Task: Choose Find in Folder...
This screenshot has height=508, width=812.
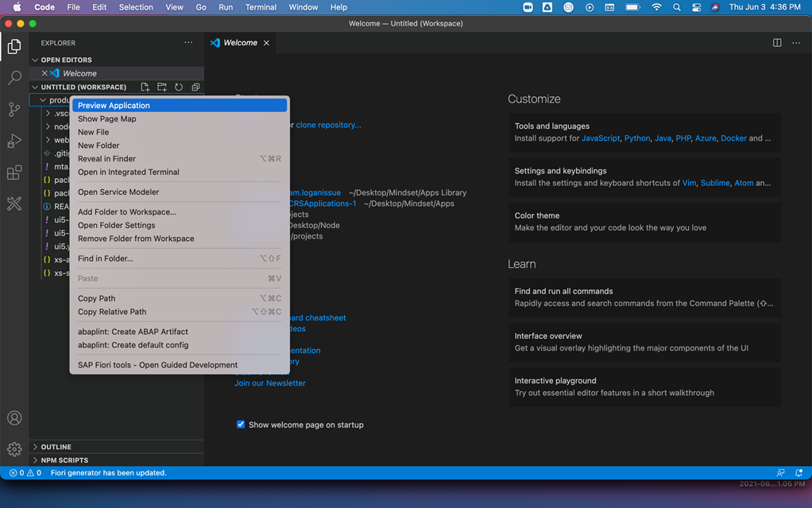Action: coord(180,258)
